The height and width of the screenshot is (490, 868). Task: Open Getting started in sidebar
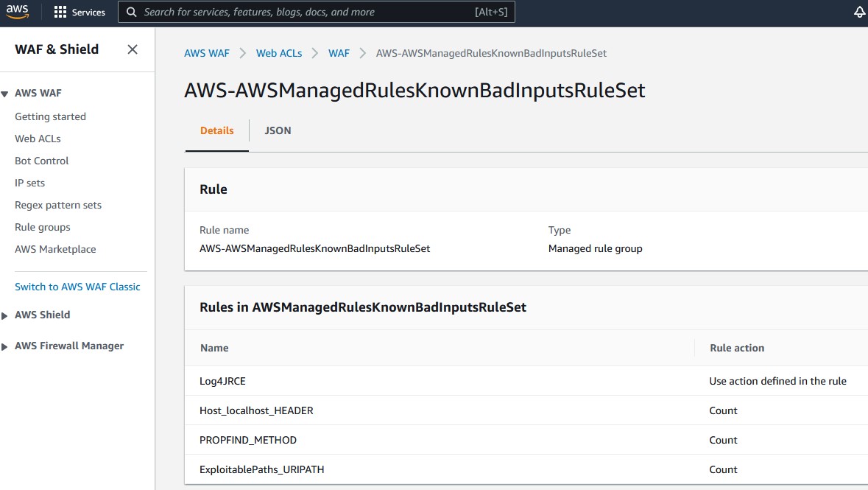click(50, 116)
